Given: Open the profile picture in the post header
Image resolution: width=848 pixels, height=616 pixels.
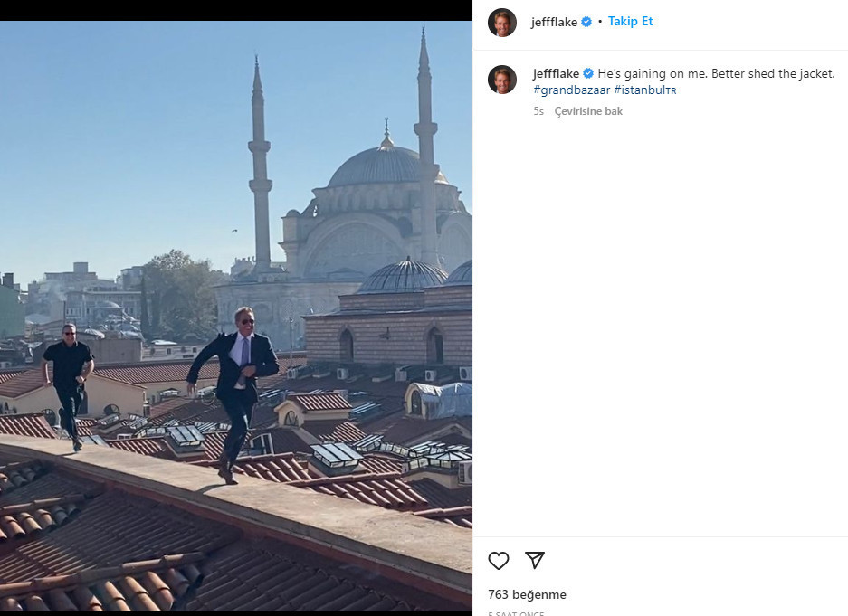Looking at the screenshot, I should [502, 22].
